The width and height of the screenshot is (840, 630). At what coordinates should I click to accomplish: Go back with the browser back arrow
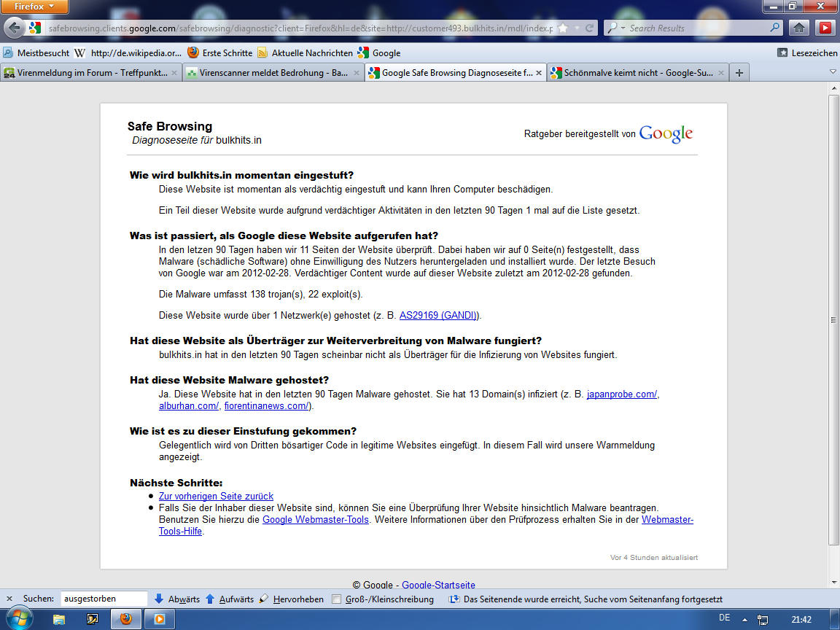pos(15,28)
